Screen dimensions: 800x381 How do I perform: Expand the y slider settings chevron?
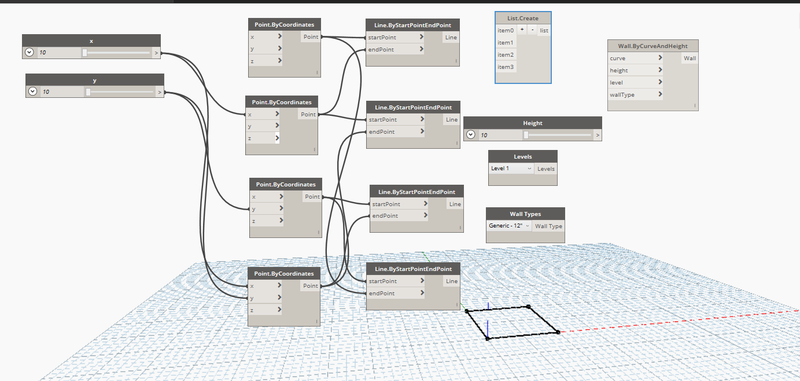tap(33, 92)
